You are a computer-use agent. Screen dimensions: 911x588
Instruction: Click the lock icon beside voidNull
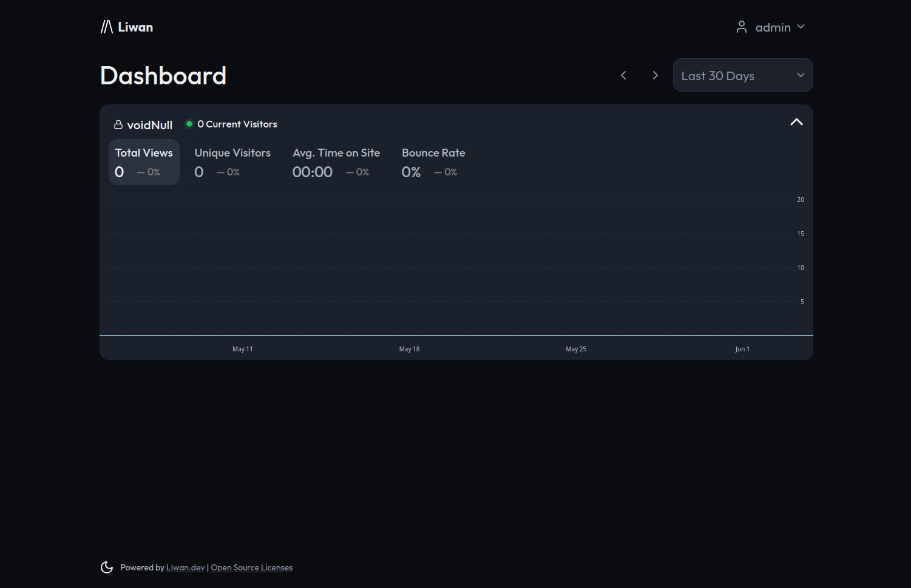(x=118, y=124)
